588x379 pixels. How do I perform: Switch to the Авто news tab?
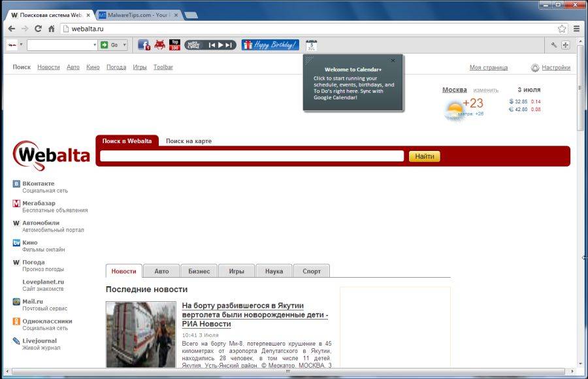click(161, 271)
